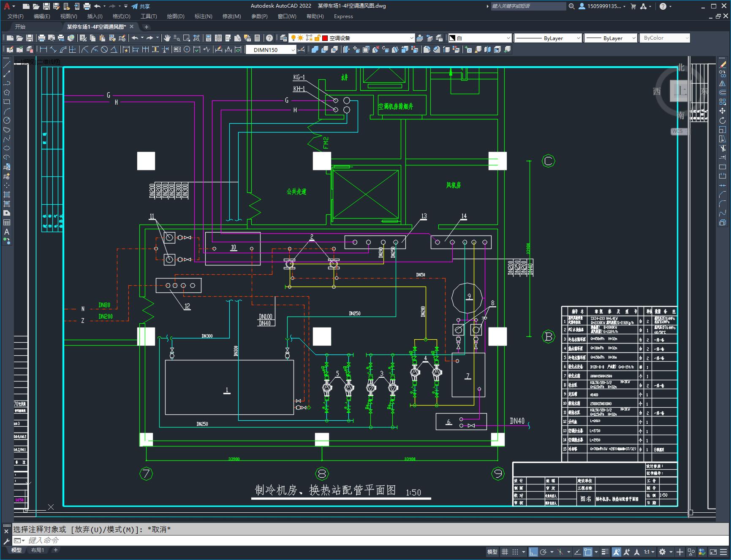Toggle Object Snap in status bar
This screenshot has height=560, width=731.
click(588, 552)
